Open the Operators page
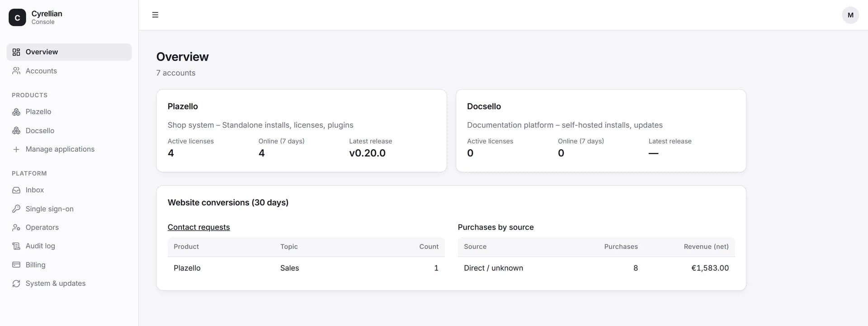 [x=69, y=228]
